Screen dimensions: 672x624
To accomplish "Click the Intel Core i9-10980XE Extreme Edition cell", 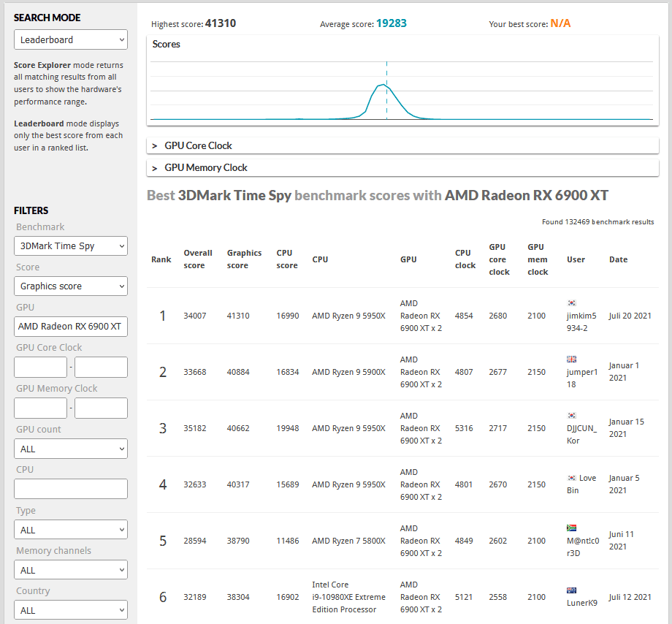I will pos(349,597).
